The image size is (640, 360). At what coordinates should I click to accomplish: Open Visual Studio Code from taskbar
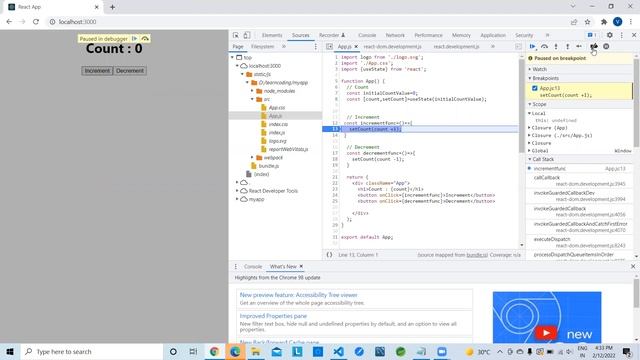[x=338, y=351]
